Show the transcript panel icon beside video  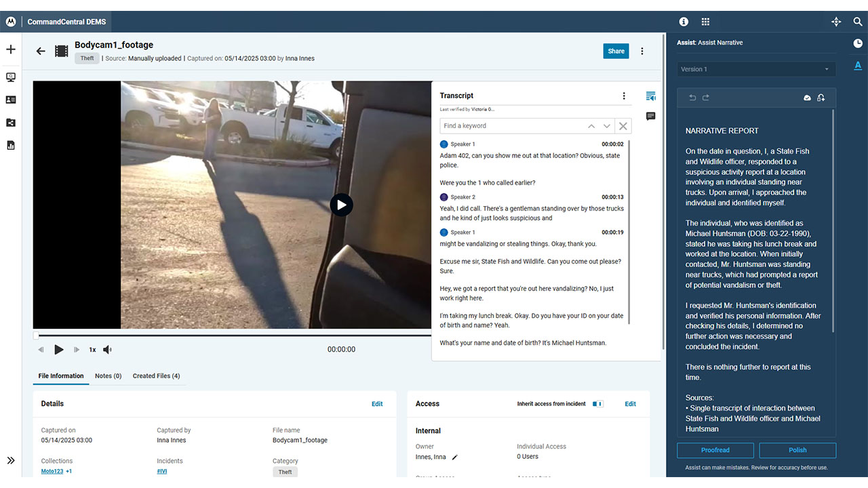pos(650,96)
